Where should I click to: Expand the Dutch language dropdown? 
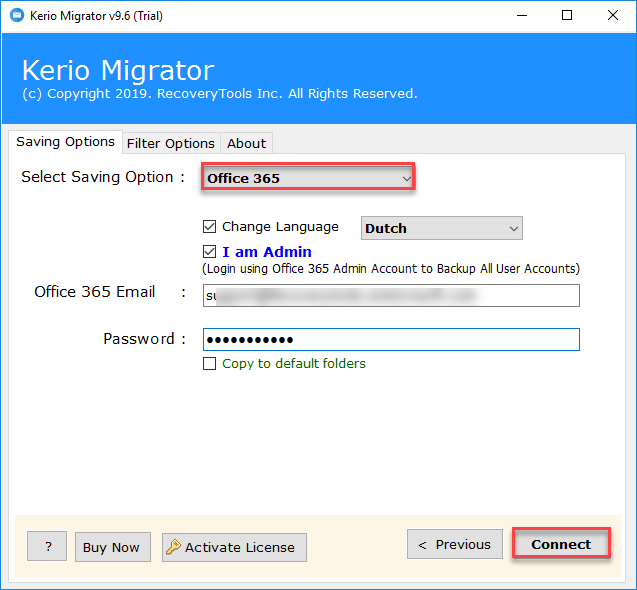(442, 228)
